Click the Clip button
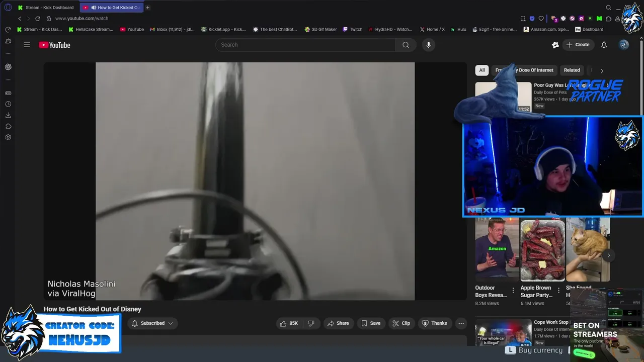The width and height of the screenshot is (644, 362). pos(401,323)
